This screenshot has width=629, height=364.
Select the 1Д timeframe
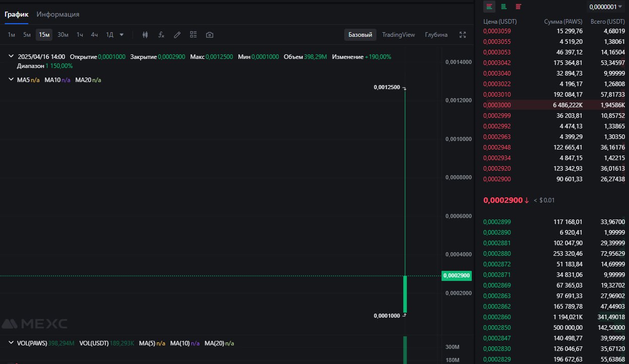109,35
